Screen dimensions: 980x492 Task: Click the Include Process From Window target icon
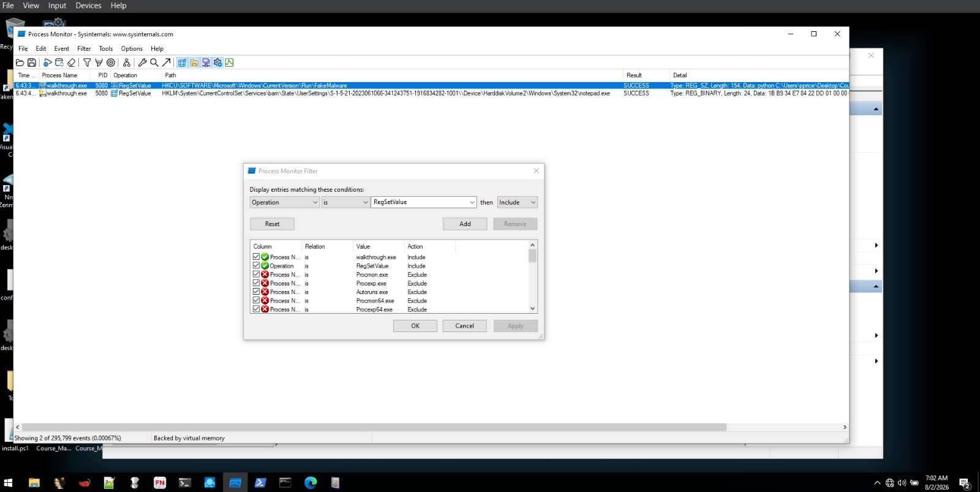click(111, 62)
